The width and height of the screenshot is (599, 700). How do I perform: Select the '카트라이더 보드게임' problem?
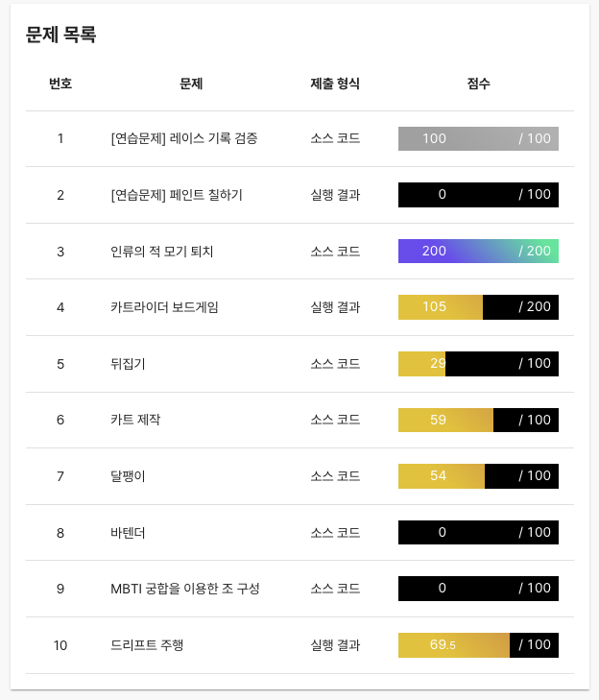(x=164, y=307)
